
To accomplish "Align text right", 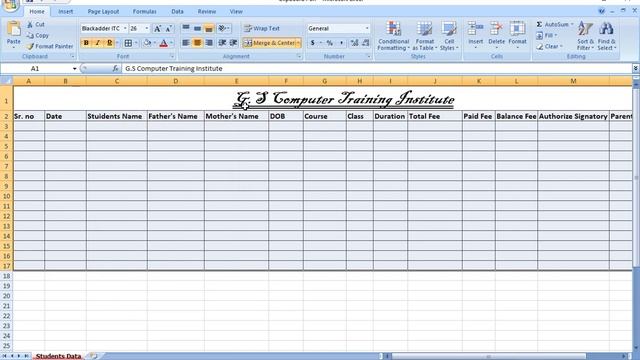I will coord(209,43).
